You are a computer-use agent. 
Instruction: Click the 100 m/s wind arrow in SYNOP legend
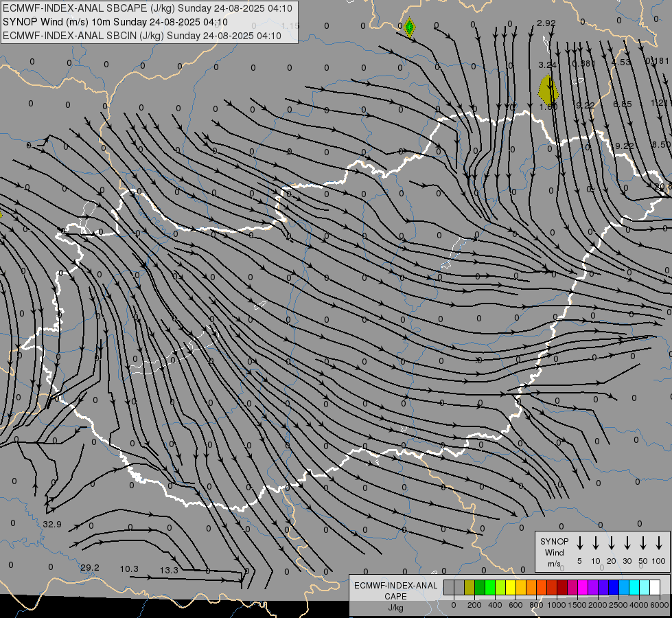659,542
